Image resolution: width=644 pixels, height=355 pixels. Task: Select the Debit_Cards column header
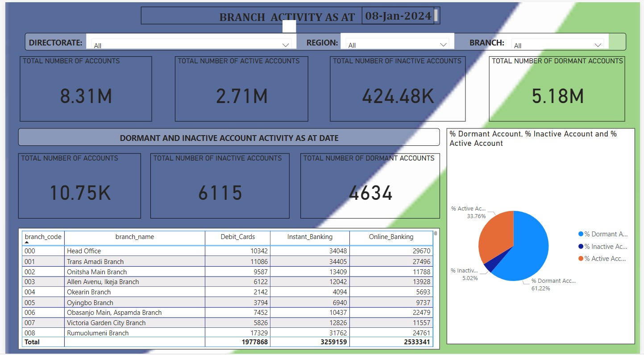[237, 237]
